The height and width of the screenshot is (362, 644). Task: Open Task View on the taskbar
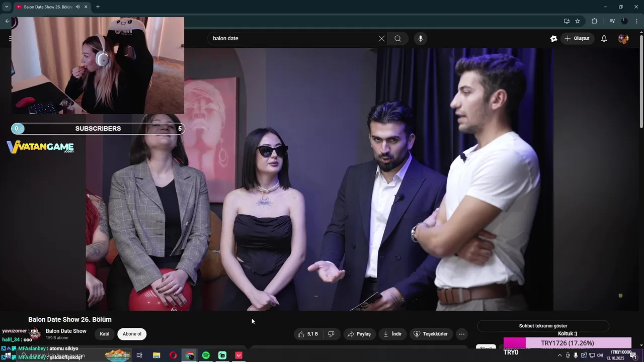(140, 355)
